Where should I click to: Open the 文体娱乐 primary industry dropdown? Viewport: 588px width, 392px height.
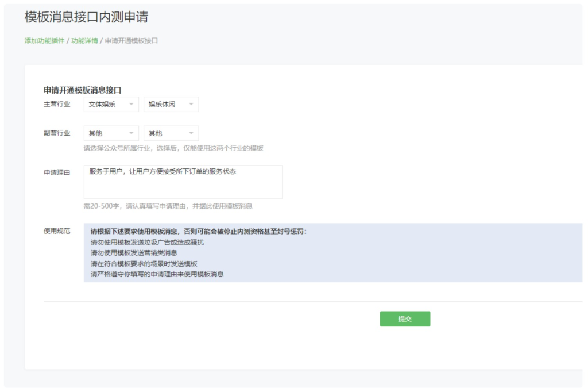109,104
